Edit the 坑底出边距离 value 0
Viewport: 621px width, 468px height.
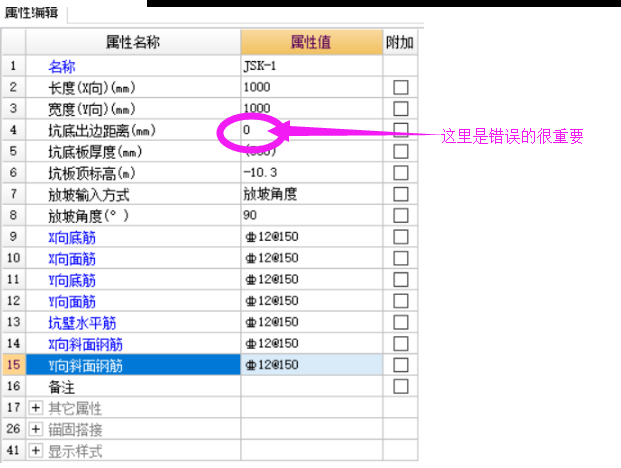click(311, 130)
